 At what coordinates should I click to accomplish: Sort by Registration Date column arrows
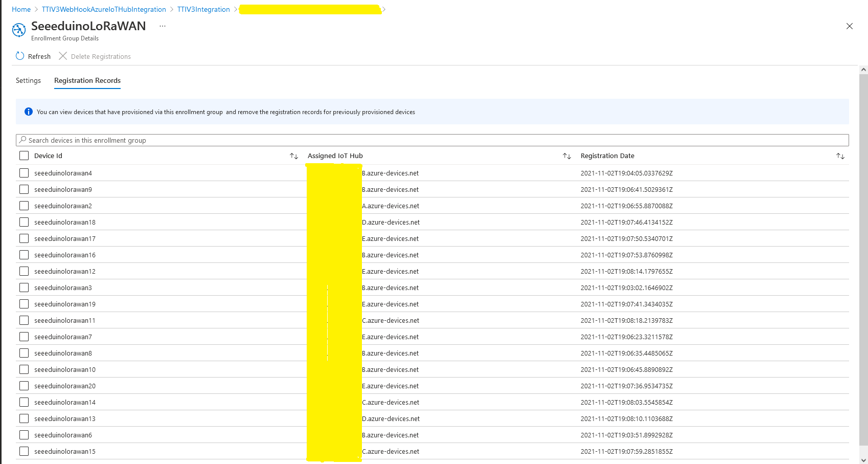(x=840, y=156)
